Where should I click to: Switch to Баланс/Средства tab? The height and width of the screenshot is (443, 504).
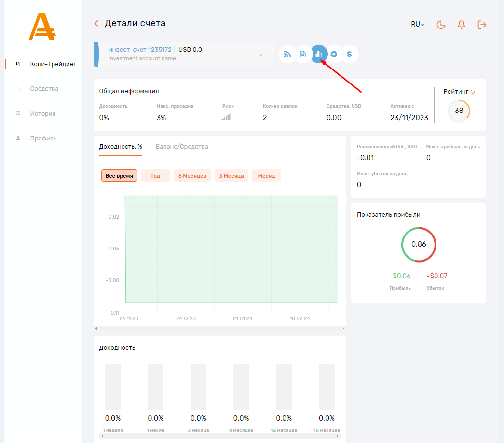coord(182,146)
